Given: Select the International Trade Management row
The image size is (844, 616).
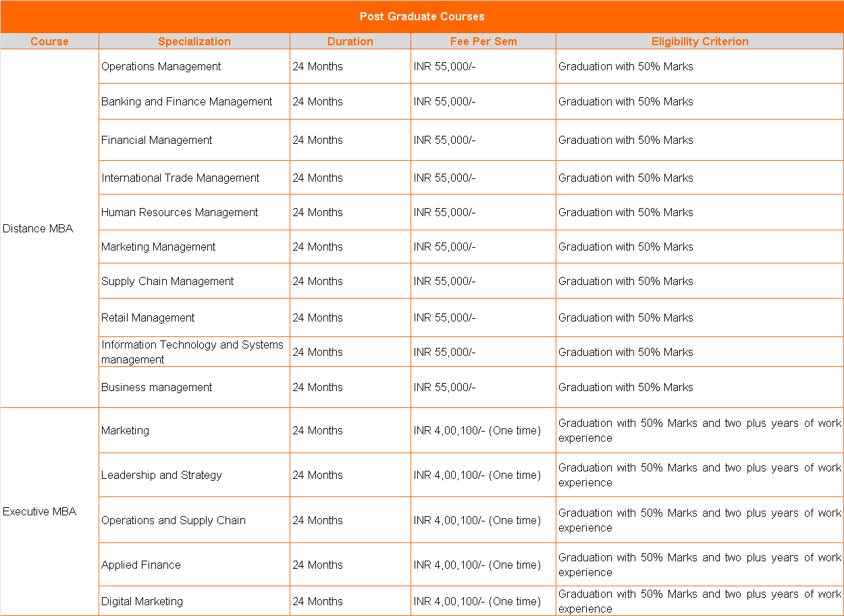Looking at the screenshot, I should [x=180, y=178].
